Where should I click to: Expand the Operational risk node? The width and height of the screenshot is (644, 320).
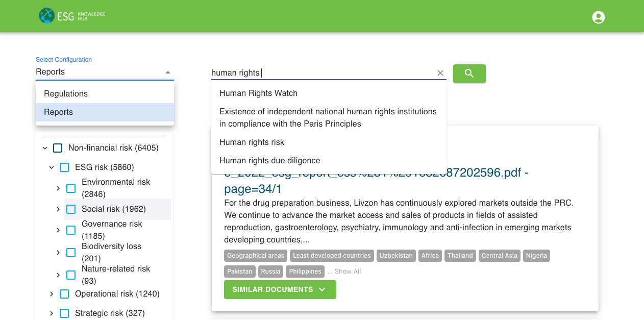click(51, 294)
